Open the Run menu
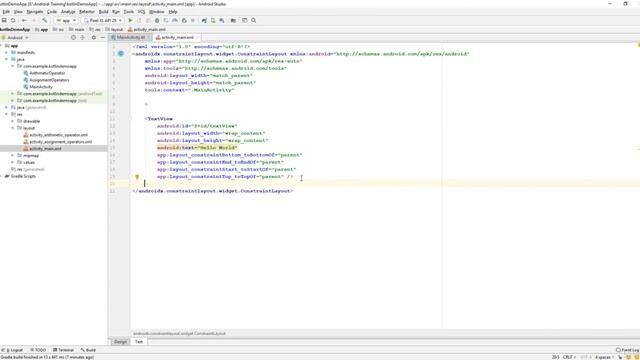The width and height of the screenshot is (640, 360). click(x=116, y=12)
